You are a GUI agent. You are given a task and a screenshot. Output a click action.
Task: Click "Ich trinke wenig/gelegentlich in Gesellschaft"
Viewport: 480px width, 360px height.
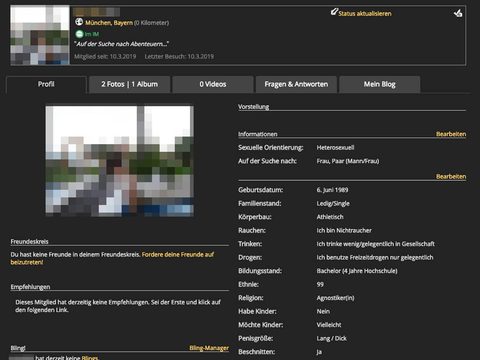(376, 244)
